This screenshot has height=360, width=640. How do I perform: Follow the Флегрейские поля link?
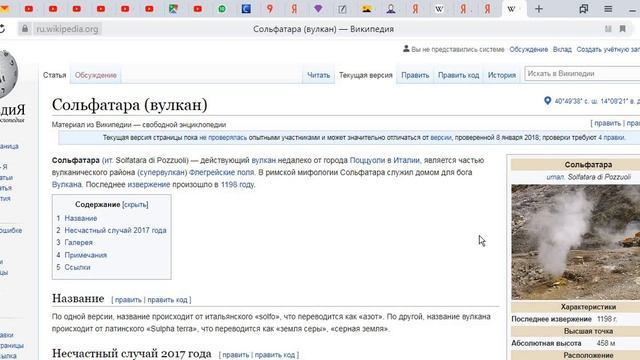tap(222, 173)
